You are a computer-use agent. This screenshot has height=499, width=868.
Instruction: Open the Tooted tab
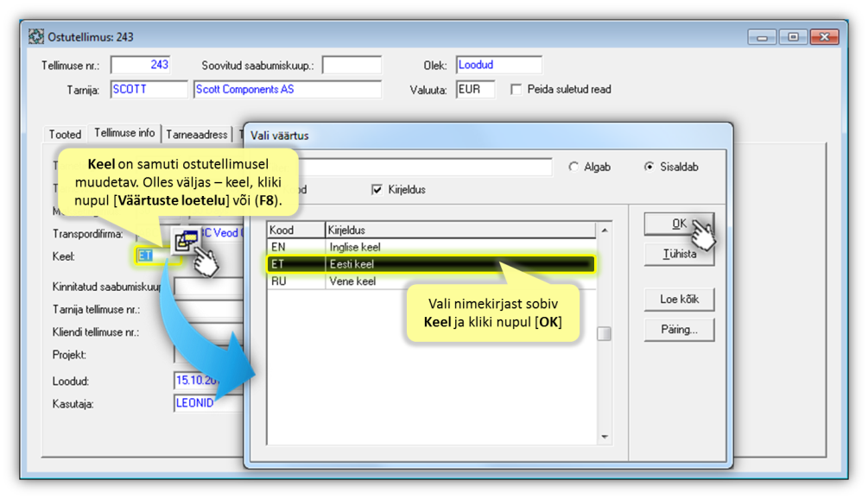(x=65, y=135)
